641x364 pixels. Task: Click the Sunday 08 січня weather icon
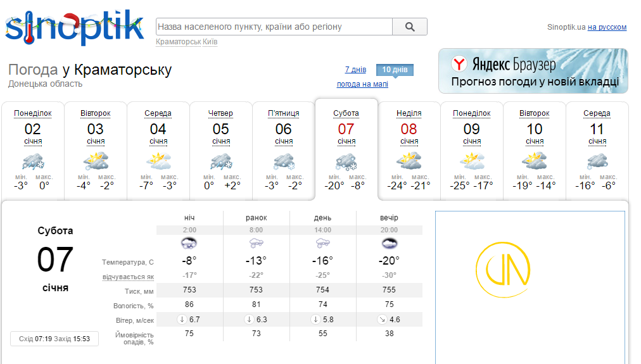[409, 161]
